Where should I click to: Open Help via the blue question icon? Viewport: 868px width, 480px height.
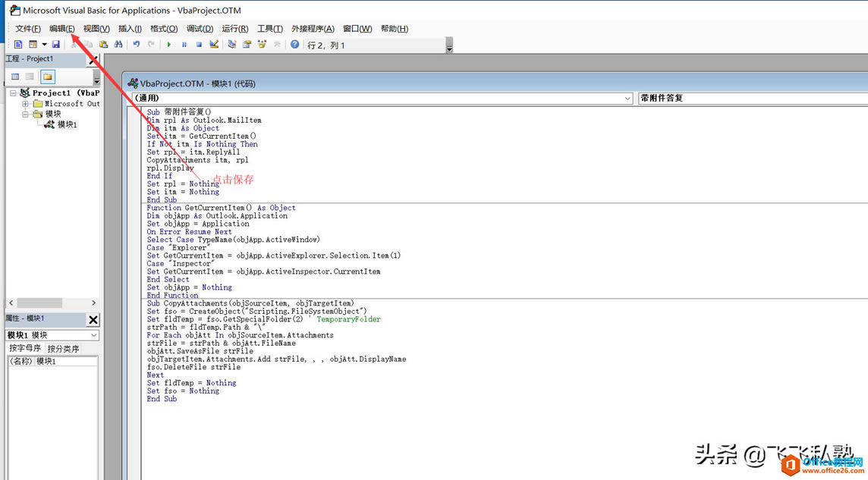[x=295, y=45]
